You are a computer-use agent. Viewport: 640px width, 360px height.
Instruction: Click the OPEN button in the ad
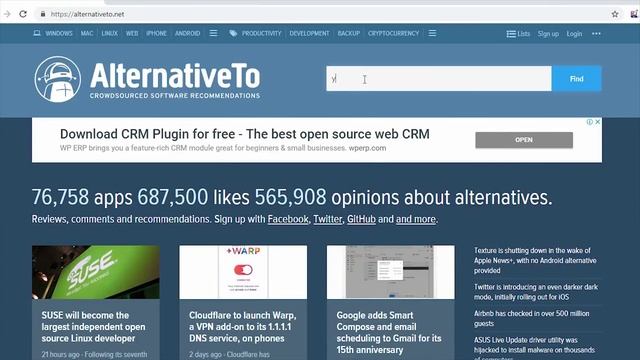(x=524, y=140)
